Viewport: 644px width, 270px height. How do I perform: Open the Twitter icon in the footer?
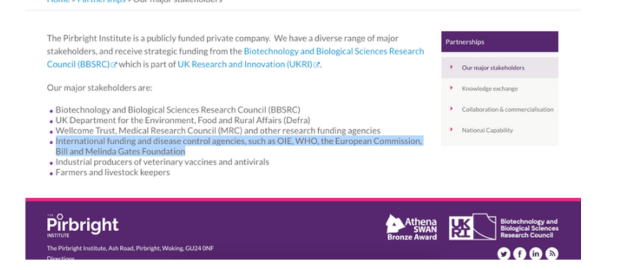[x=503, y=253]
